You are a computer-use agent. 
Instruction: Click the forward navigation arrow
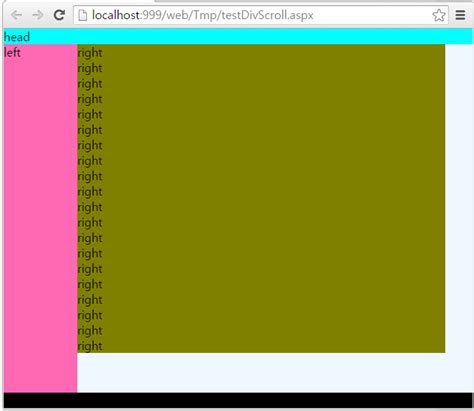click(38, 15)
